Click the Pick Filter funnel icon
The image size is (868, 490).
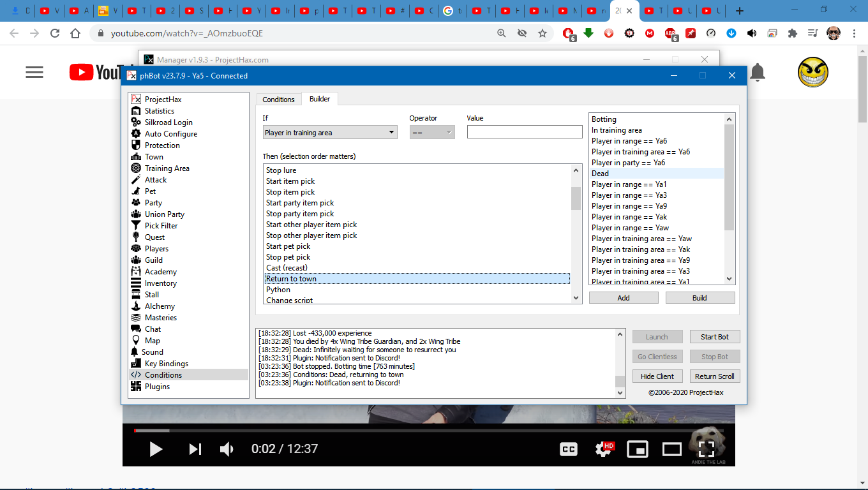(135, 226)
